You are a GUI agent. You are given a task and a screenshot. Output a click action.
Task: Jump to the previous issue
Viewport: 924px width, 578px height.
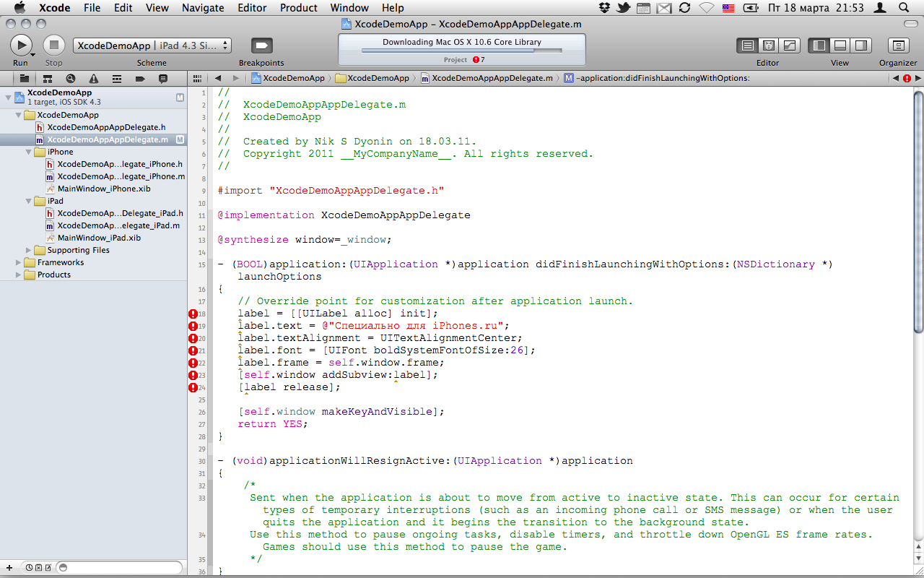(x=896, y=78)
